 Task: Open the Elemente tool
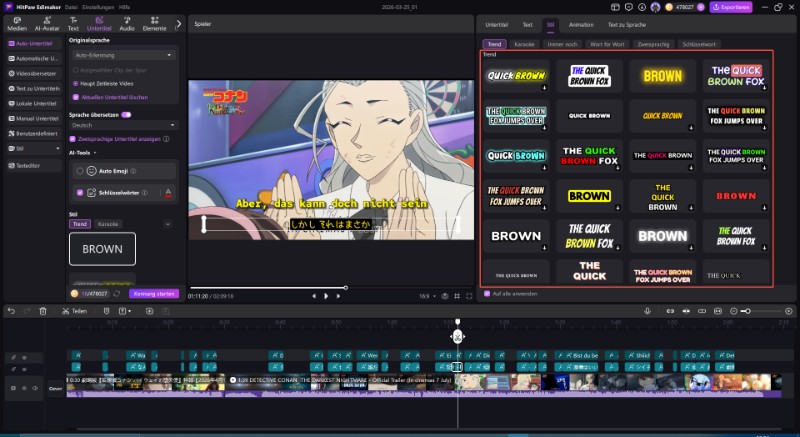[x=154, y=24]
